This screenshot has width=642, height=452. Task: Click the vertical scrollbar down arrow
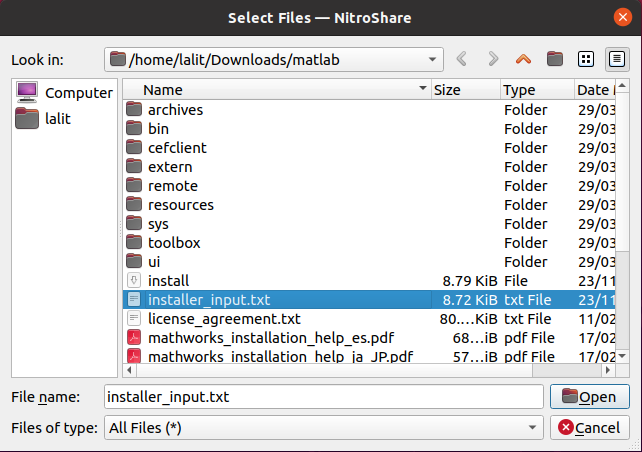coord(622,356)
